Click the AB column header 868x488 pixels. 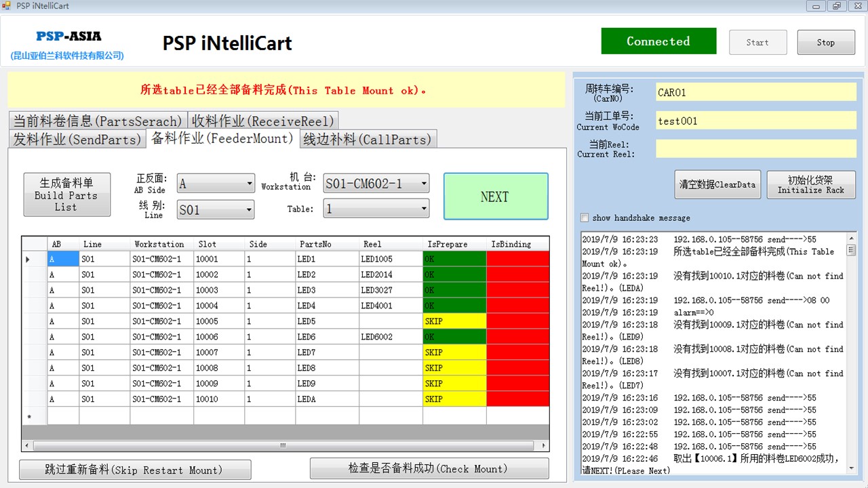click(63, 244)
